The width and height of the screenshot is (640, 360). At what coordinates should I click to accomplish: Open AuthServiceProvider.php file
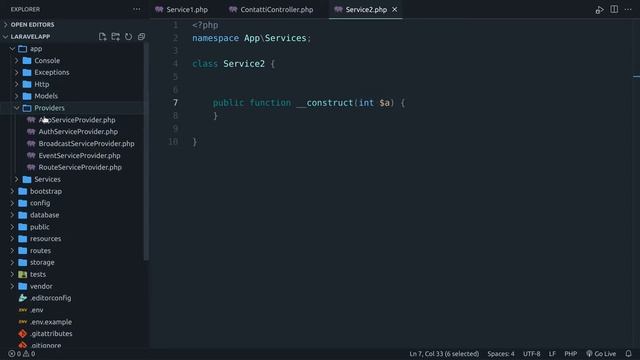78,132
